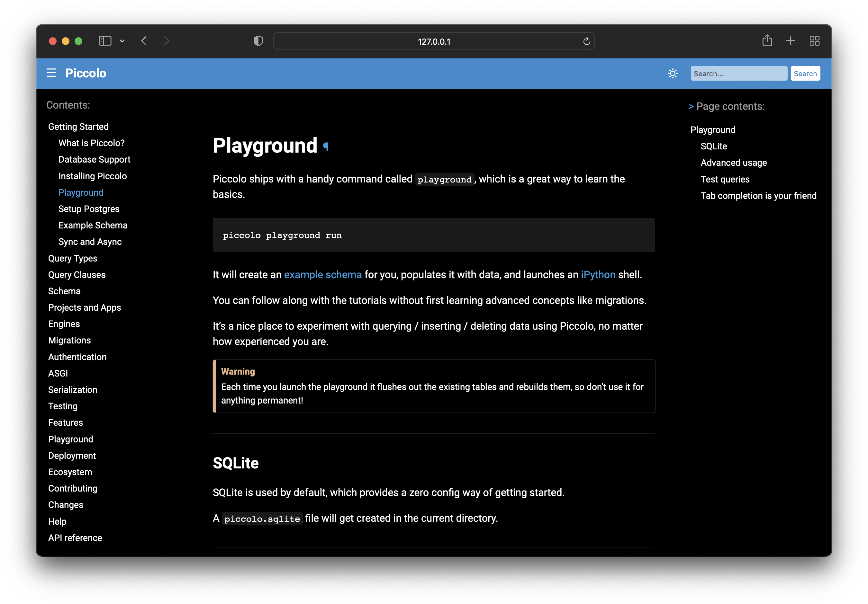Collapse the Page contents panel
868x604 pixels.
(692, 106)
